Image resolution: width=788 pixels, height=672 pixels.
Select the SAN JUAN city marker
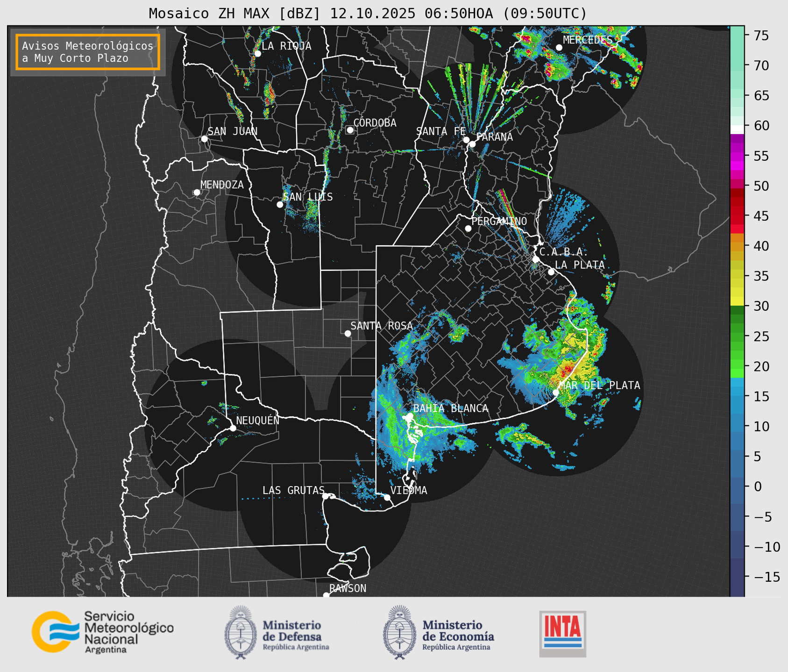pyautogui.click(x=204, y=139)
